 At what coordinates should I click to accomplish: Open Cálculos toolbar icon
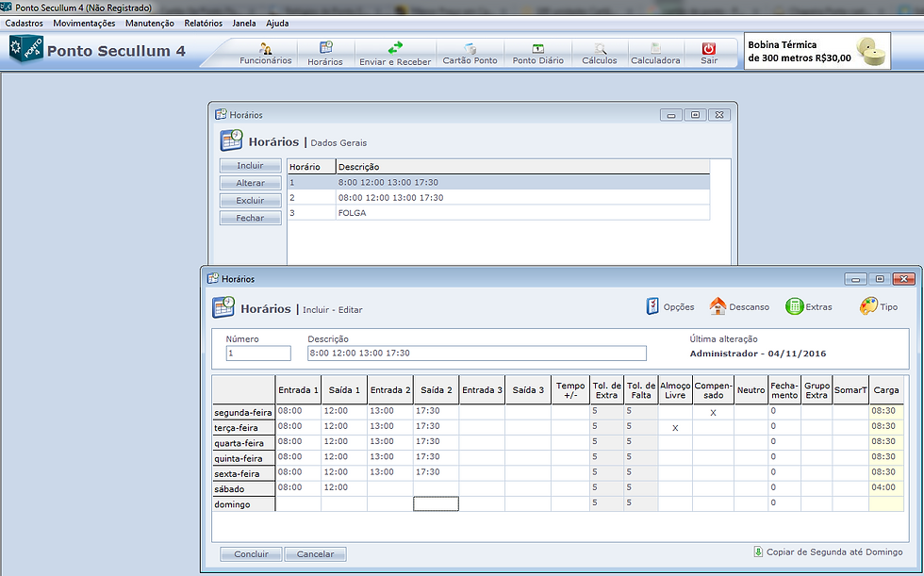pyautogui.click(x=600, y=53)
